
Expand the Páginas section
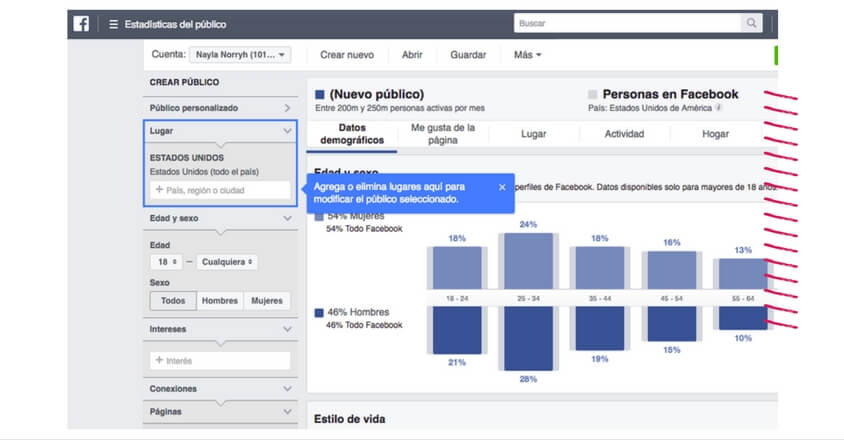[220, 411]
